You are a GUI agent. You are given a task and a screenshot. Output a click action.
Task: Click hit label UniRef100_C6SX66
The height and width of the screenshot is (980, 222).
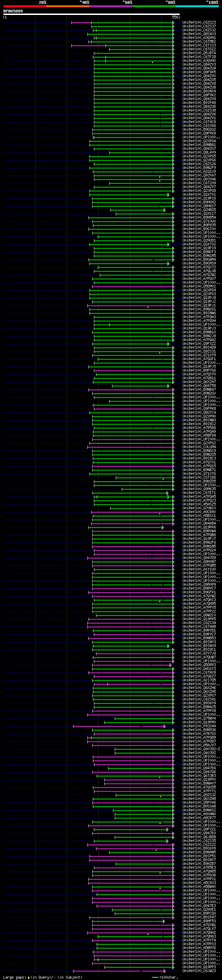tap(199, 126)
